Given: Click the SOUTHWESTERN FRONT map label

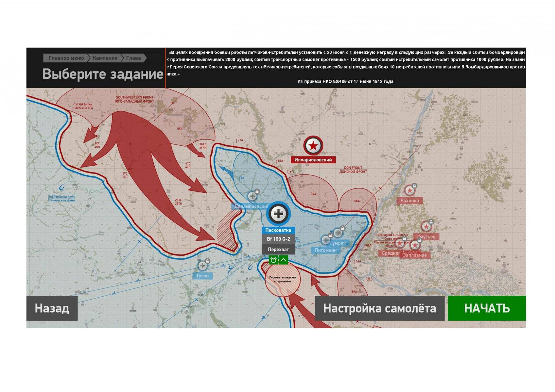Looking at the screenshot, I should pyautogui.click(x=134, y=99).
